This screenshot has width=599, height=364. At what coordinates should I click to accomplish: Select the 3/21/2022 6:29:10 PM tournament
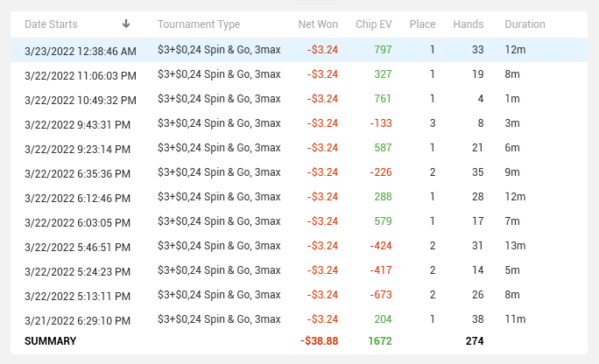pos(299,319)
